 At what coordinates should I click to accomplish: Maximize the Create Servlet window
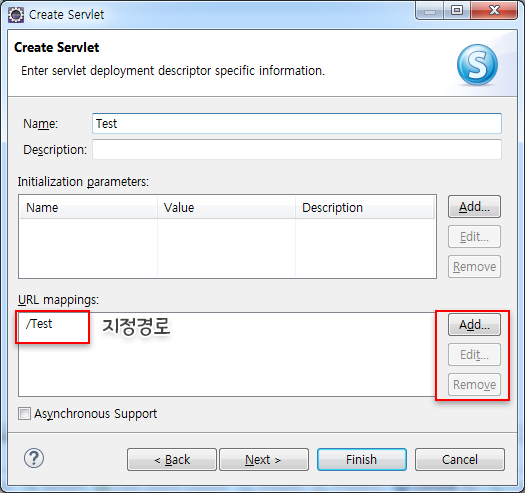(457, 10)
